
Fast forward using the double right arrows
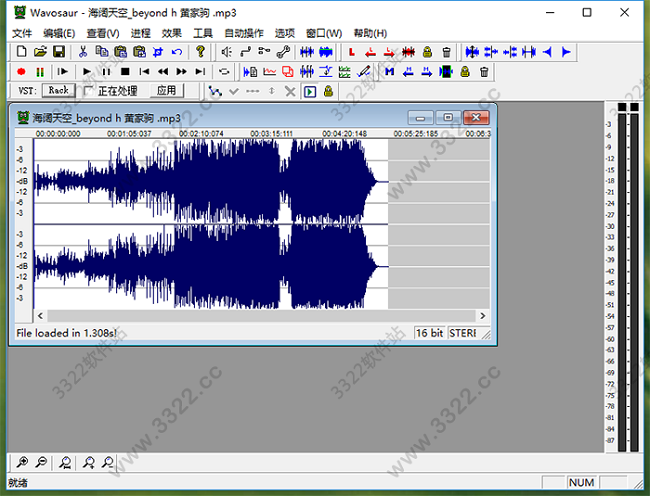click(182, 72)
